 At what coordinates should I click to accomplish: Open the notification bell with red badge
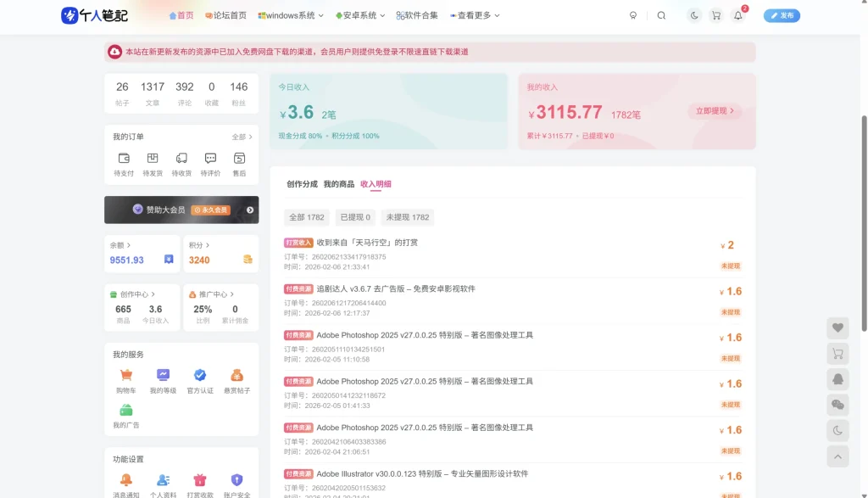click(x=737, y=15)
